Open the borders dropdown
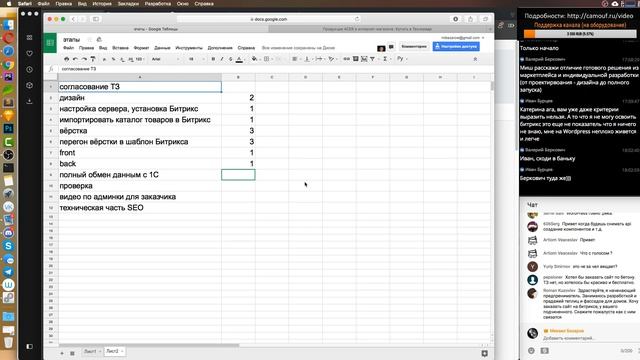This screenshot has height=360, width=640. 267,59
